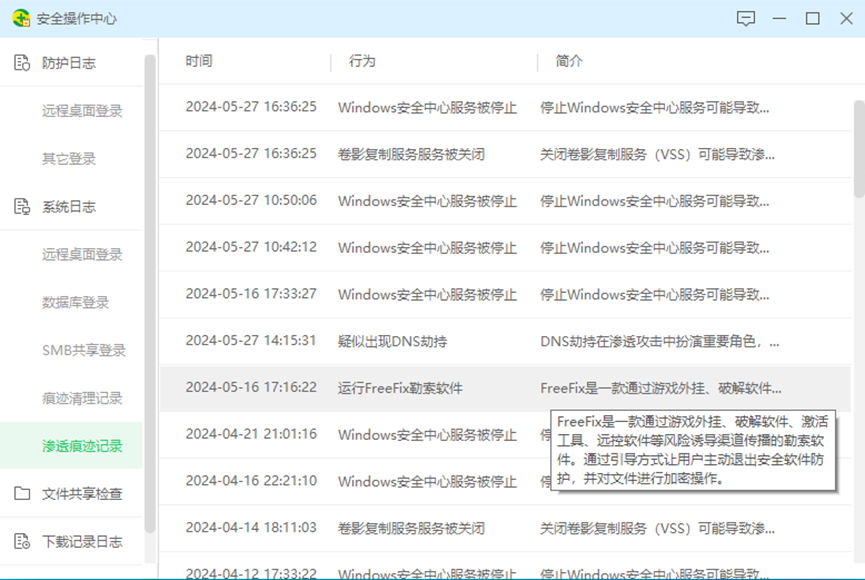Select the row timestamped 2024-04-21 21:01:16
This screenshot has height=580, width=865.
point(505,434)
